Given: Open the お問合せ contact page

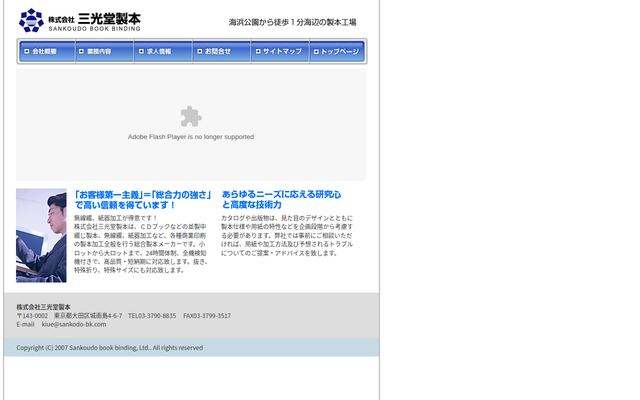Looking at the screenshot, I should click(222, 51).
